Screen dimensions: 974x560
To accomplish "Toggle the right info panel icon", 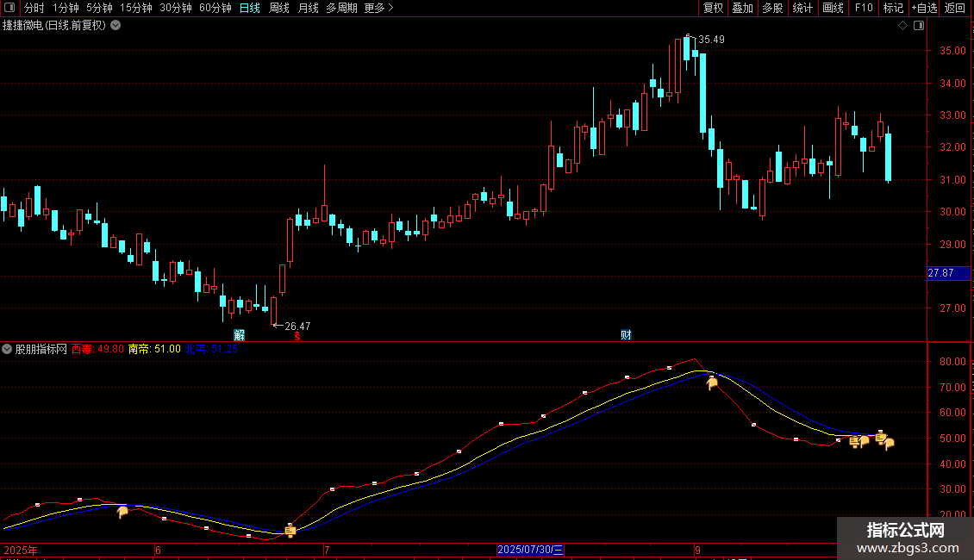I will (x=919, y=26).
